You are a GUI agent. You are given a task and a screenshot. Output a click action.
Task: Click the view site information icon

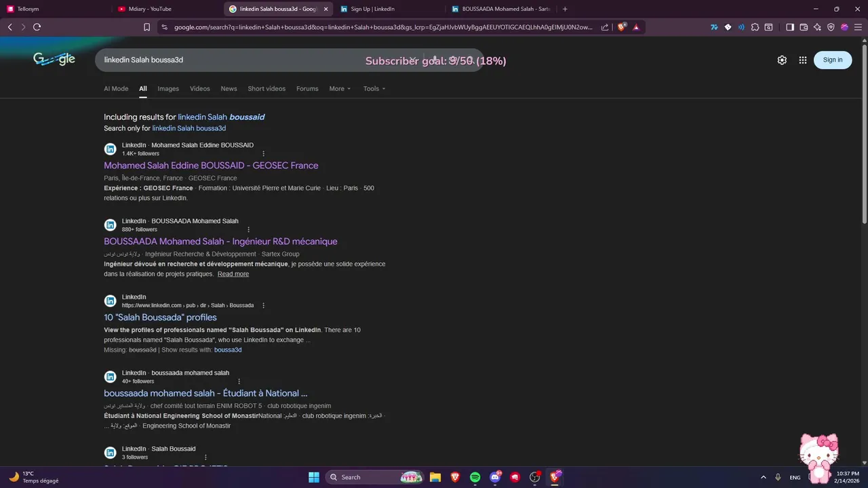pos(163,27)
